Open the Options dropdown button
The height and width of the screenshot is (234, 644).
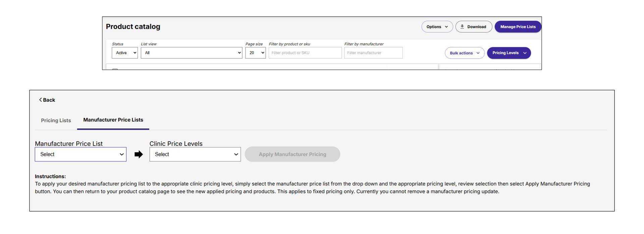click(437, 27)
